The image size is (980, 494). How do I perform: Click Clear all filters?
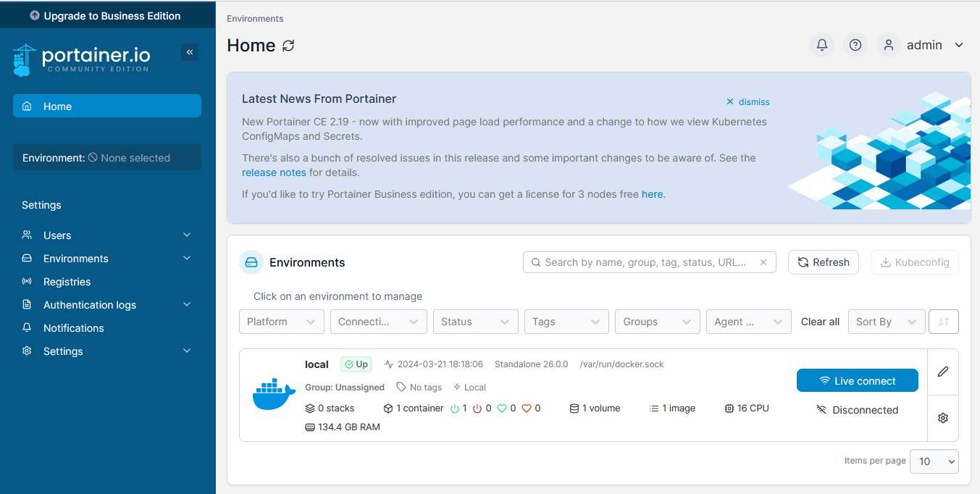[820, 322]
